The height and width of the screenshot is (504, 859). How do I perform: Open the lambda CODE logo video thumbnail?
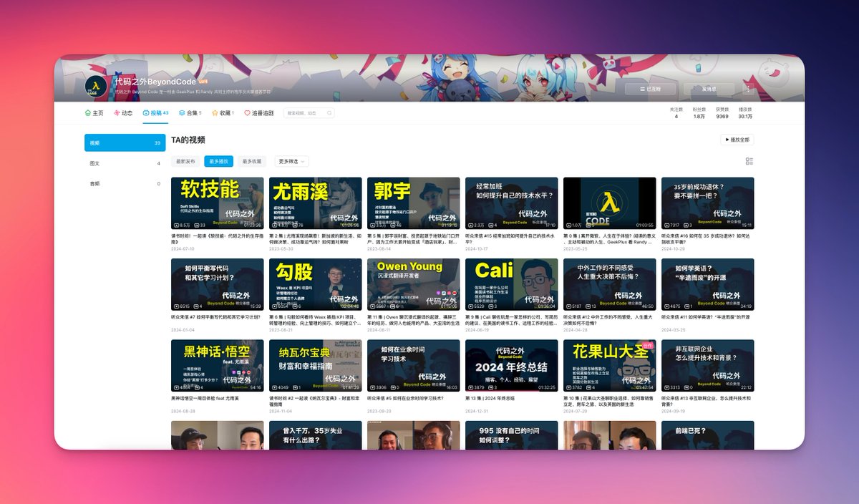pyautogui.click(x=609, y=203)
